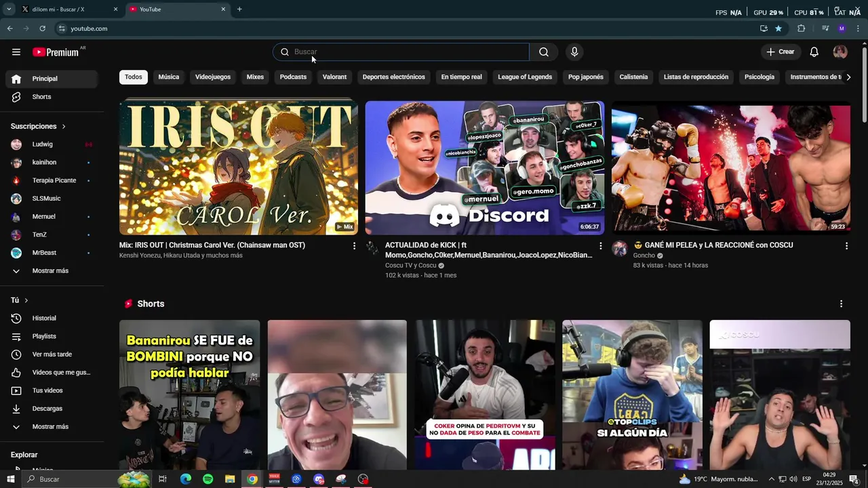Start voice search with the microphone
The height and width of the screenshot is (488, 868).
pos(574,52)
